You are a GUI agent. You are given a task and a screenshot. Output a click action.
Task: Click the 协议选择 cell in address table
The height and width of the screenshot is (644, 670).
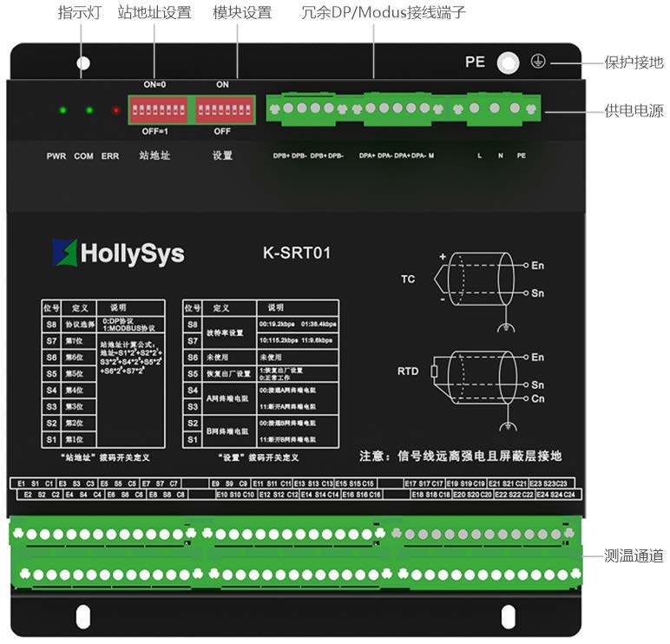80,325
